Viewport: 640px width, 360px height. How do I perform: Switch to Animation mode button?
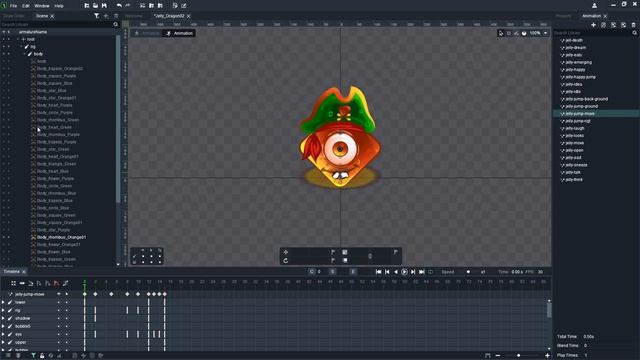(x=179, y=33)
